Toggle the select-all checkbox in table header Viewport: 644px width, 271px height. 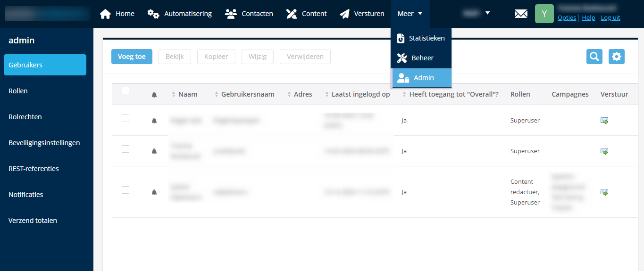pos(125,90)
